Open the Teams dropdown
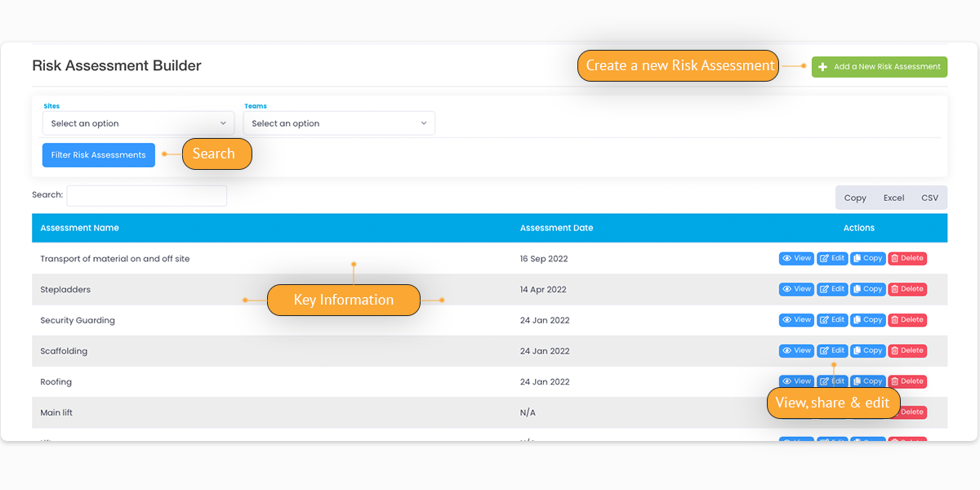 coord(339,122)
